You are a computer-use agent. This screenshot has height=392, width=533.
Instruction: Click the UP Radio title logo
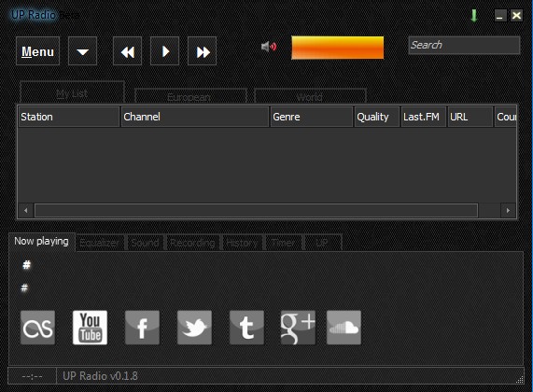point(34,15)
